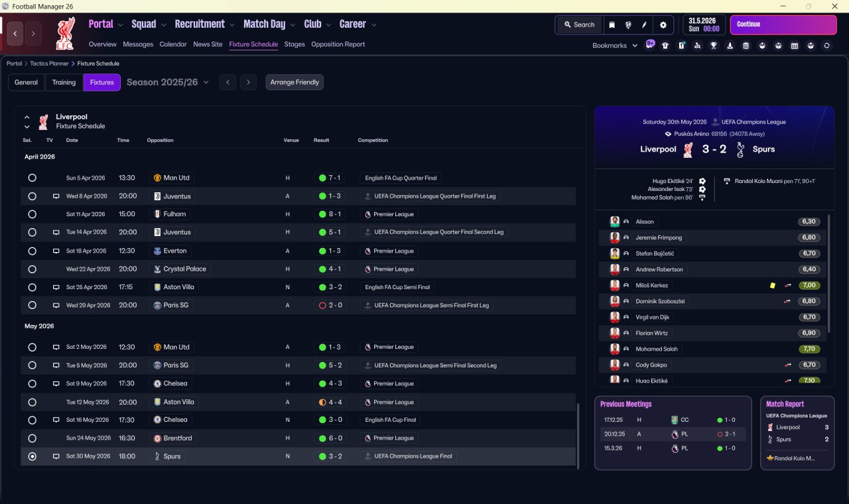
Task: Open the Messages sub-tab
Action: (138, 44)
